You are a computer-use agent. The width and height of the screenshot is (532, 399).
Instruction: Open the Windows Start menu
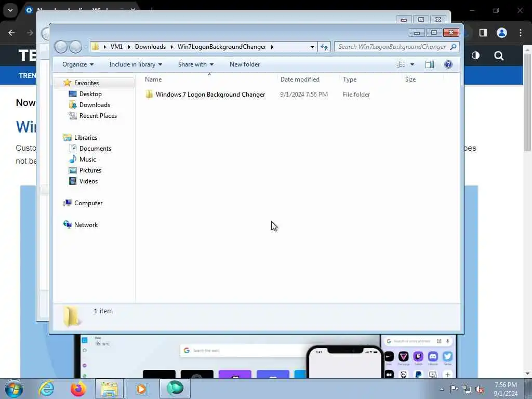(x=14, y=389)
